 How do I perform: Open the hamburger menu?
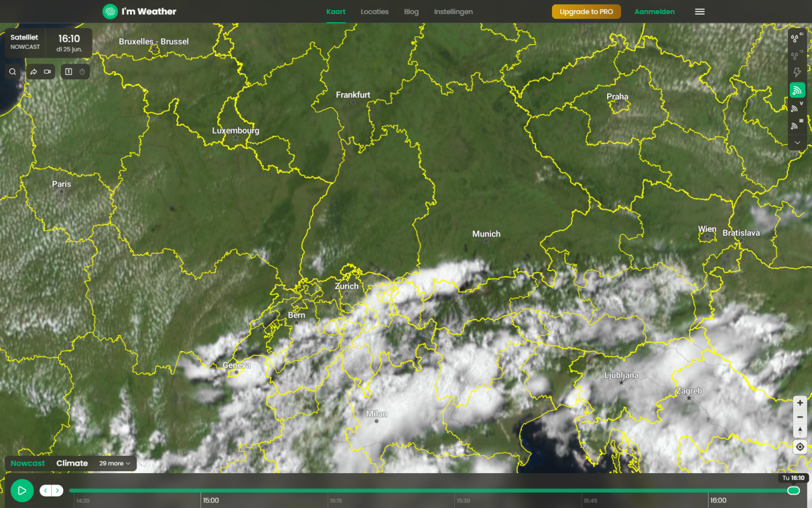tap(700, 11)
